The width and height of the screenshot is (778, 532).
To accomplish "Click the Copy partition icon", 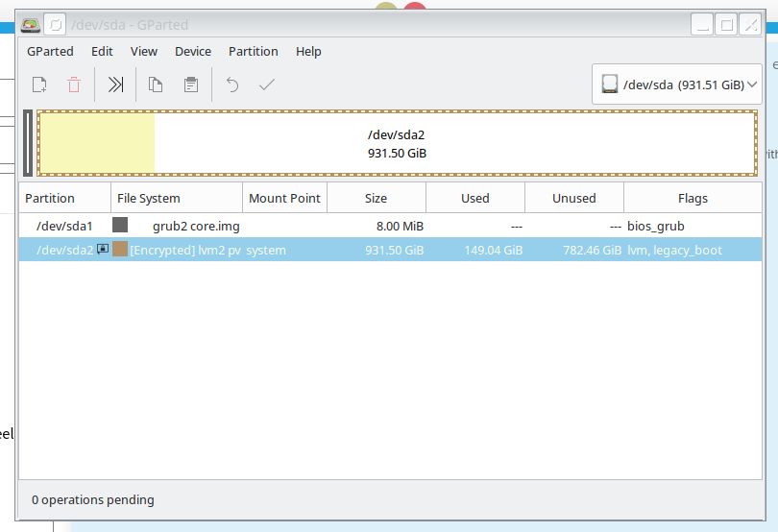I will (x=156, y=85).
